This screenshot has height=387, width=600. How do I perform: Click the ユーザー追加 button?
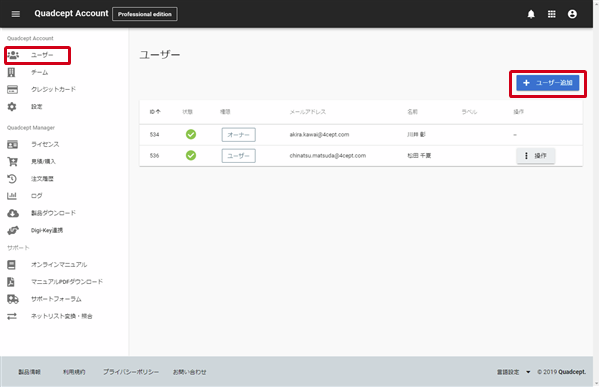(x=547, y=83)
